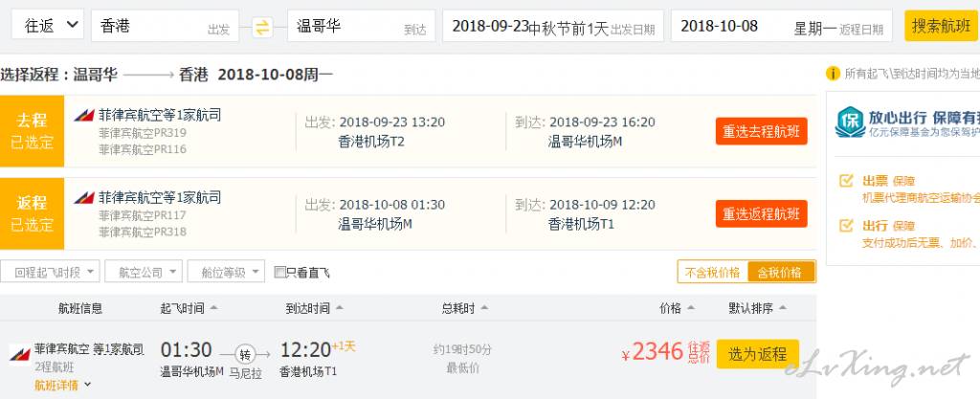Image resolution: width=980 pixels, height=399 pixels.
Task: Switch to 不含税价格 price display
Action: click(712, 273)
